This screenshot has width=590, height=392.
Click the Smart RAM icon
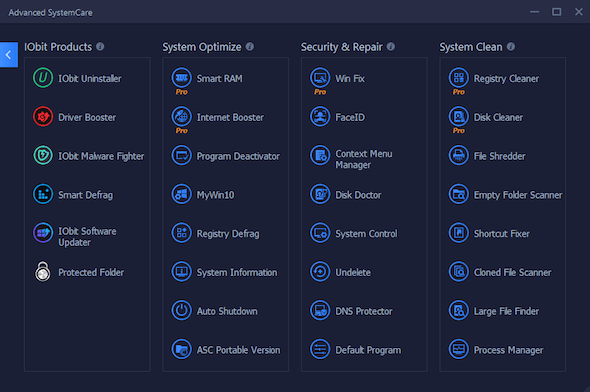[181, 78]
